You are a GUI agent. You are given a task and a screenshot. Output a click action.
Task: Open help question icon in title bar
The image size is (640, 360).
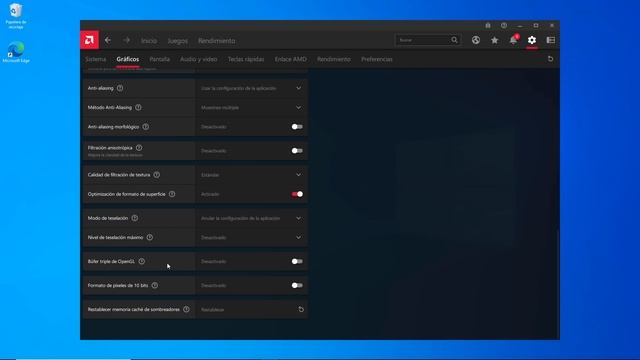click(x=504, y=25)
